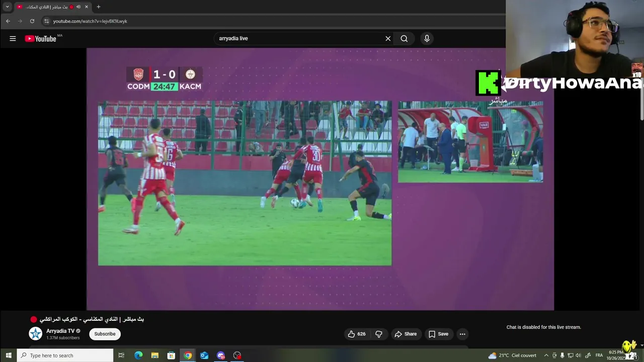Click "Chat is disabled for this live stream." text
The image size is (644, 362).
pos(543,327)
